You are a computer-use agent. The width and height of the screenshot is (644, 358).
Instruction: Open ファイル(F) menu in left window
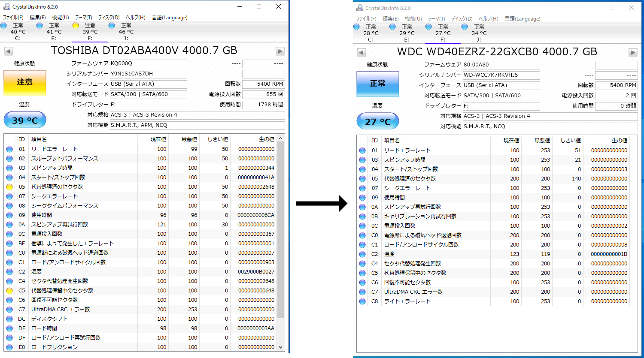tap(13, 18)
